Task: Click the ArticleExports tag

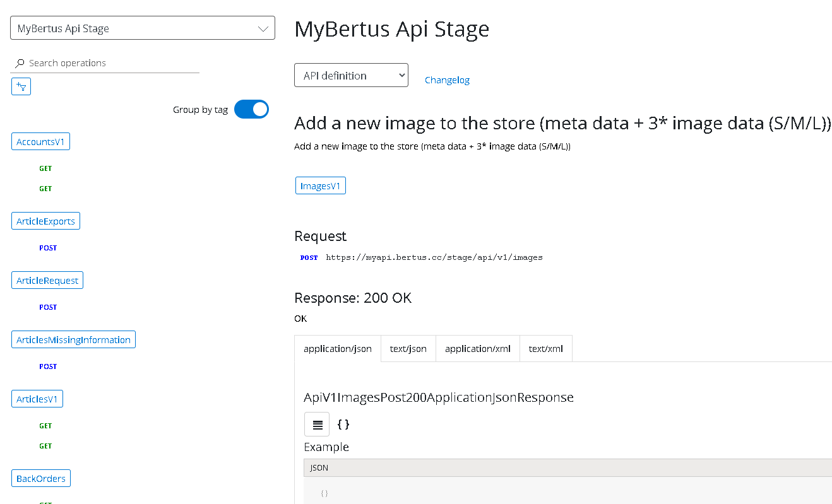Action: 45,221
